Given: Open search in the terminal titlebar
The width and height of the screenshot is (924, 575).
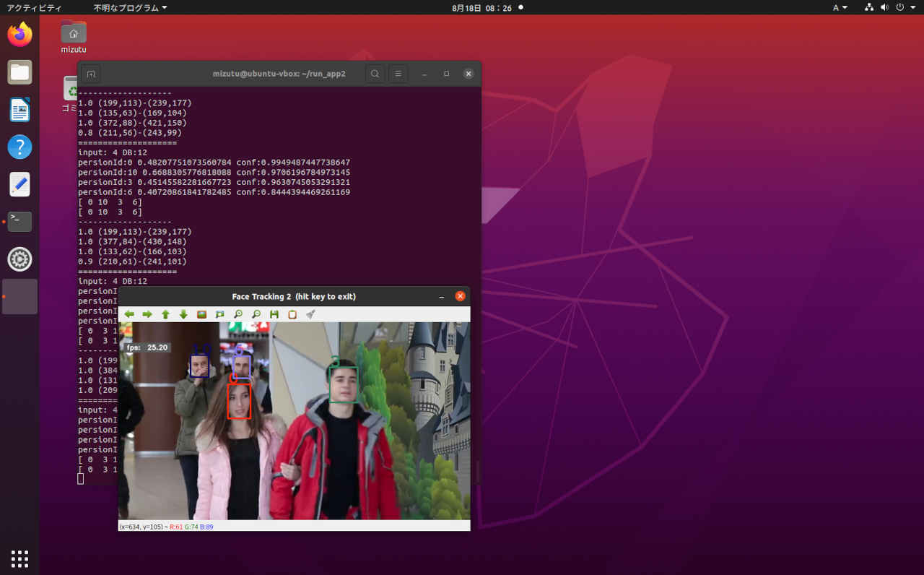Looking at the screenshot, I should pos(375,73).
